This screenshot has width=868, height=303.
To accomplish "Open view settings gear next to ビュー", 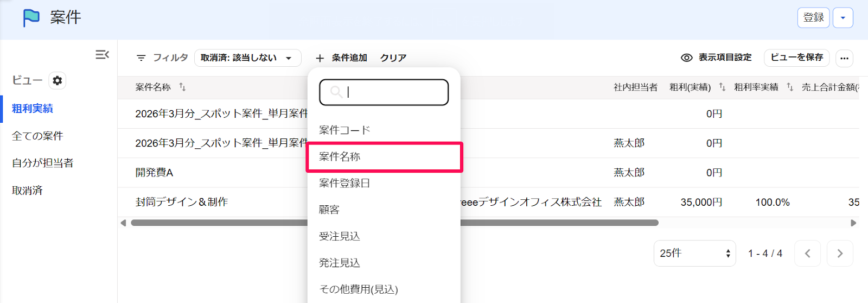I will click(57, 80).
